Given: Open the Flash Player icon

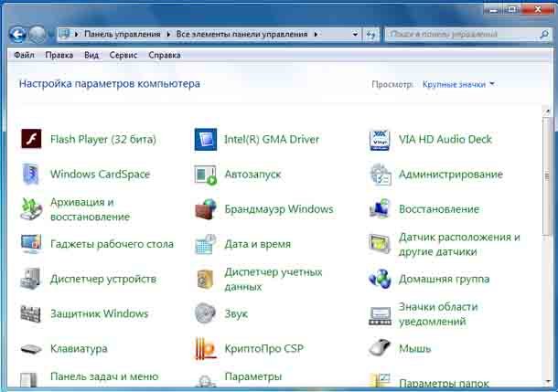Looking at the screenshot, I should click(x=31, y=139).
